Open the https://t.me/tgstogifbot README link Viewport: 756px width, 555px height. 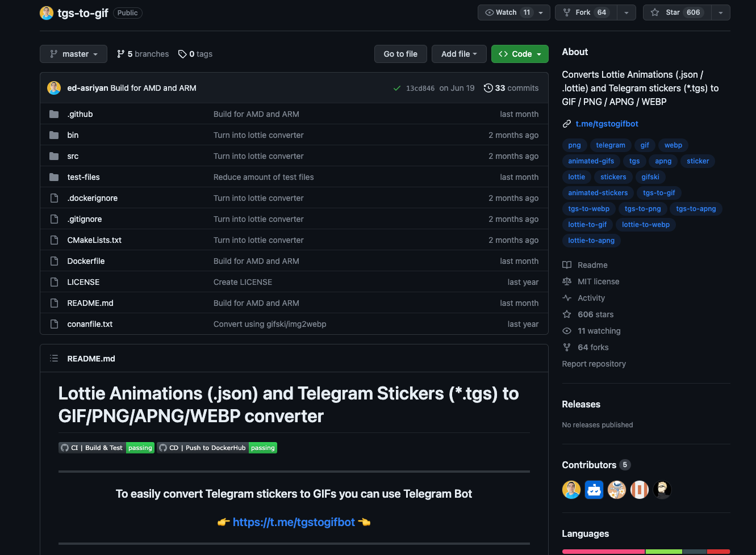tap(294, 522)
